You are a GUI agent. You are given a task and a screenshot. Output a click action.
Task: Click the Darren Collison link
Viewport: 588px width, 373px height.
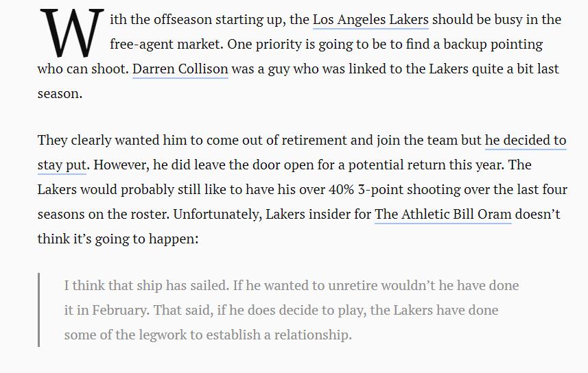pyautogui.click(x=180, y=69)
